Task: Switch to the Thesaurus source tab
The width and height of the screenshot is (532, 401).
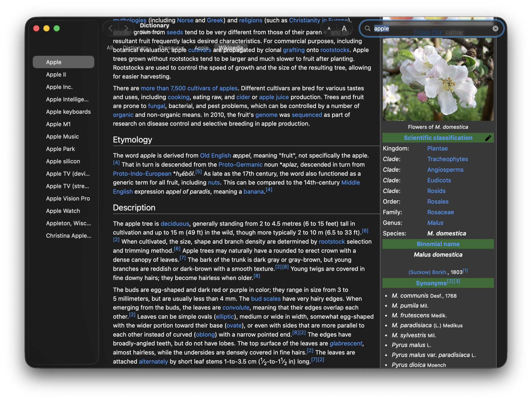Action: 171,48
